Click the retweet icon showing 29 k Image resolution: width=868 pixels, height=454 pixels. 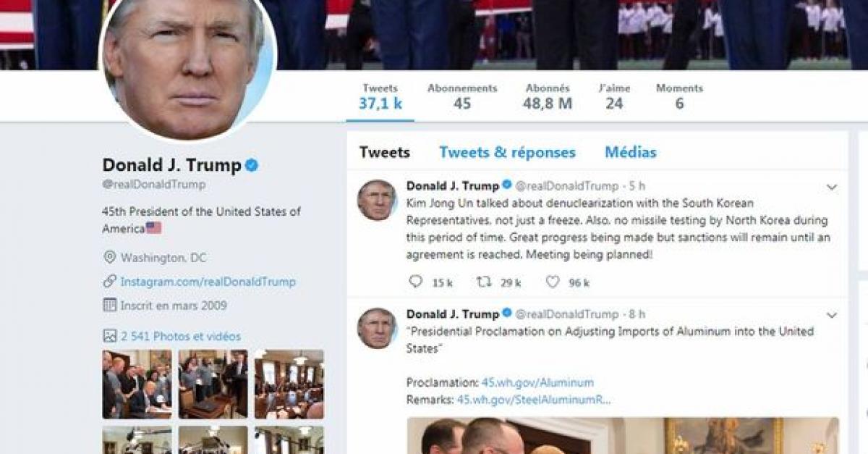click(484, 282)
